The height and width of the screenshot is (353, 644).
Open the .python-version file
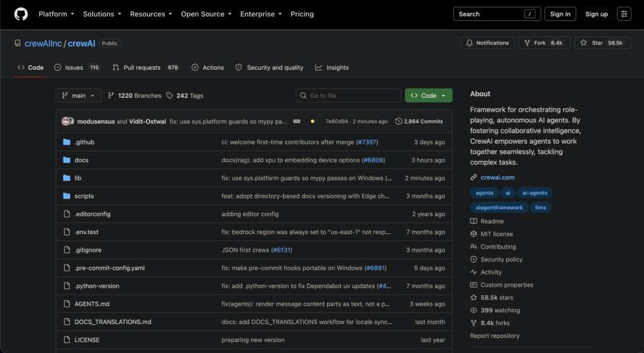tap(97, 286)
